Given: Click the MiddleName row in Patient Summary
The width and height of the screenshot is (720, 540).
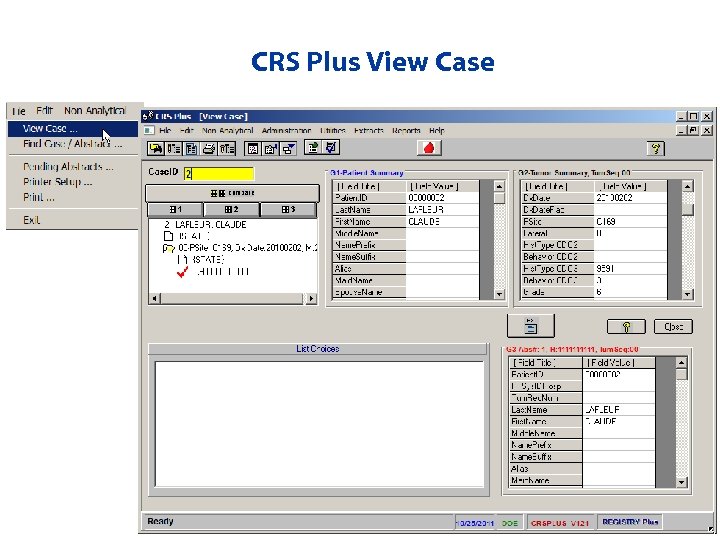Looking at the screenshot, I should pos(405,234).
